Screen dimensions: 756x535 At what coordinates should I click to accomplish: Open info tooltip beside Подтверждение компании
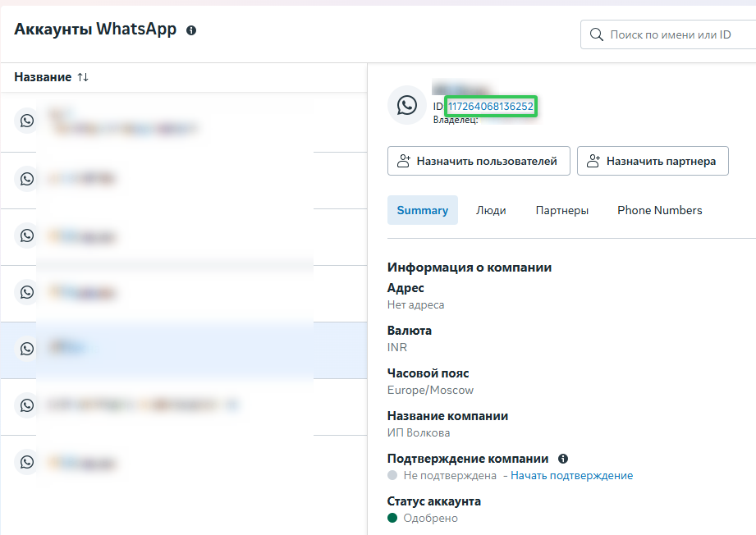[x=563, y=459]
